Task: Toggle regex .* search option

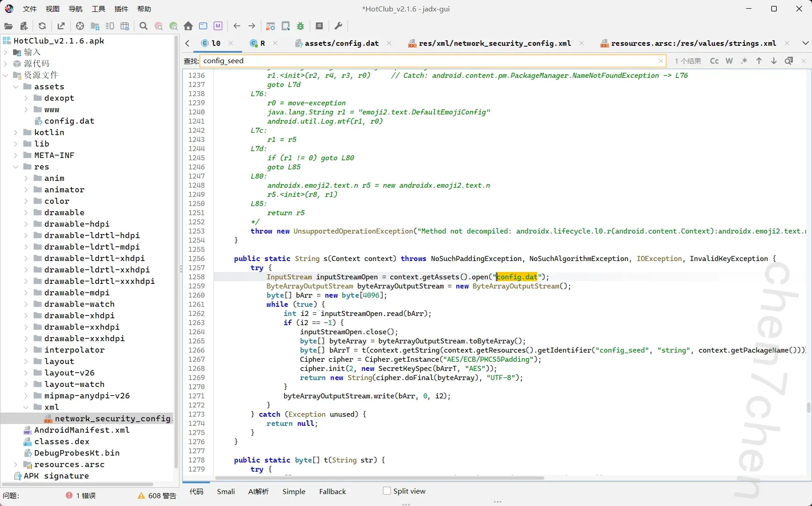Action: click(x=744, y=61)
